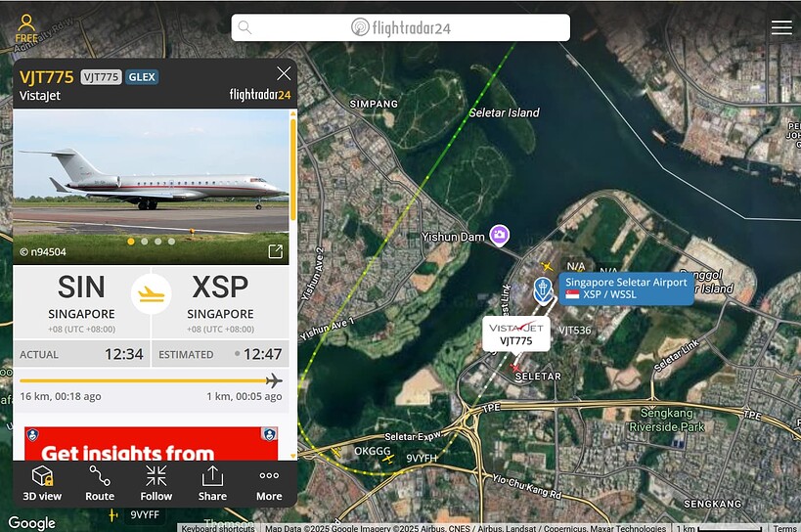The height and width of the screenshot is (532, 801).
Task: Open the aircraft photo in external link
Action: (276, 251)
